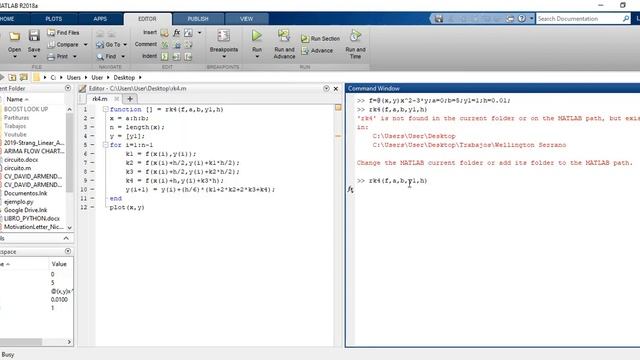
Task: Open Go To navigation
Action: coord(109,44)
